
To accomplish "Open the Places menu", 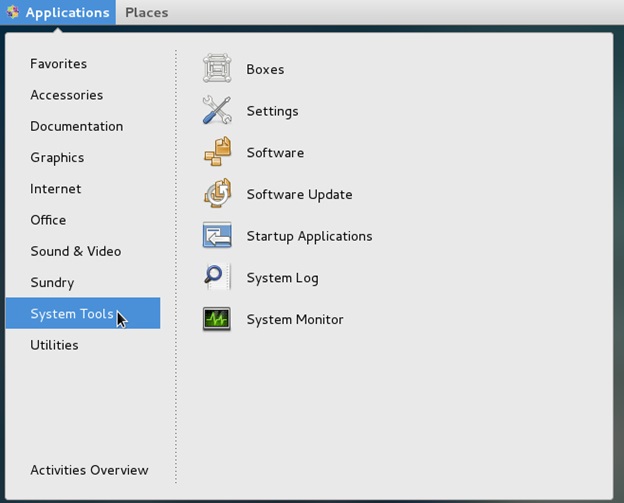I will click(x=146, y=13).
